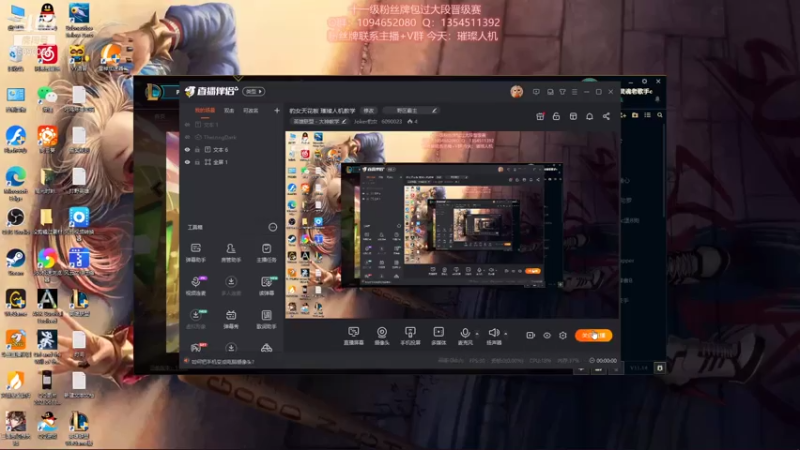The height and width of the screenshot is (450, 800).
Task: Click the feedback message icon in title bar
Action: click(536, 92)
